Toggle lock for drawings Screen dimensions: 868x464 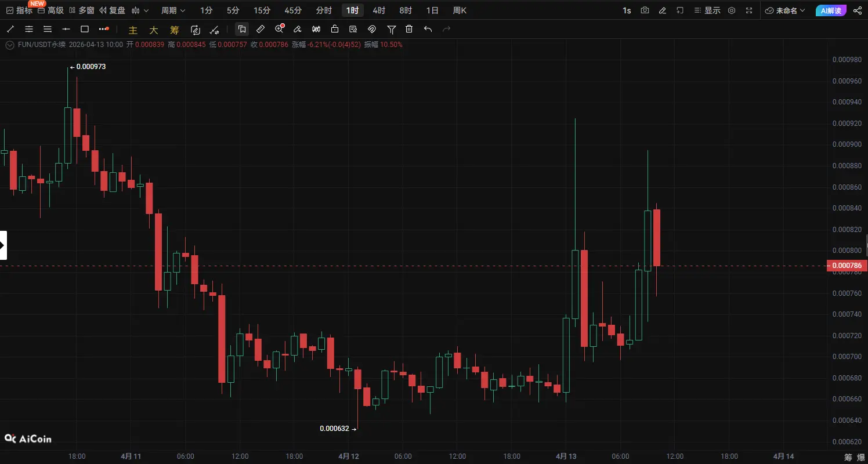coord(335,29)
